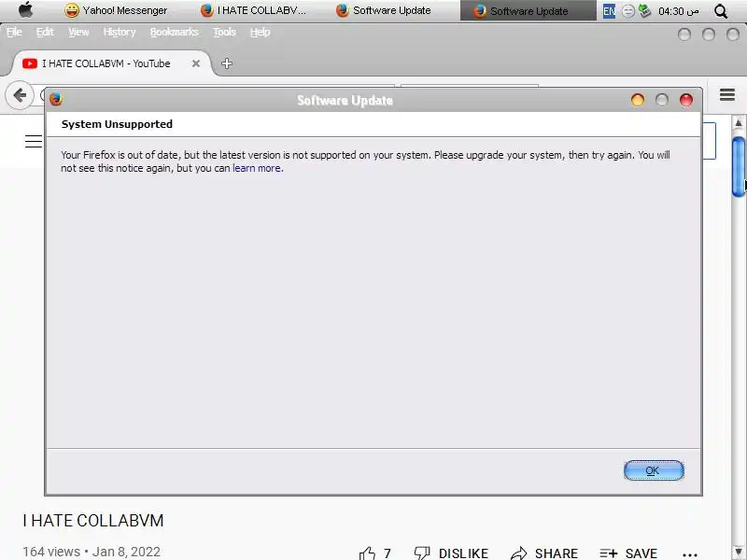Screen dimensions: 747x560
Task: Close the I HATE COLLABVM tab
Action: (196, 63)
